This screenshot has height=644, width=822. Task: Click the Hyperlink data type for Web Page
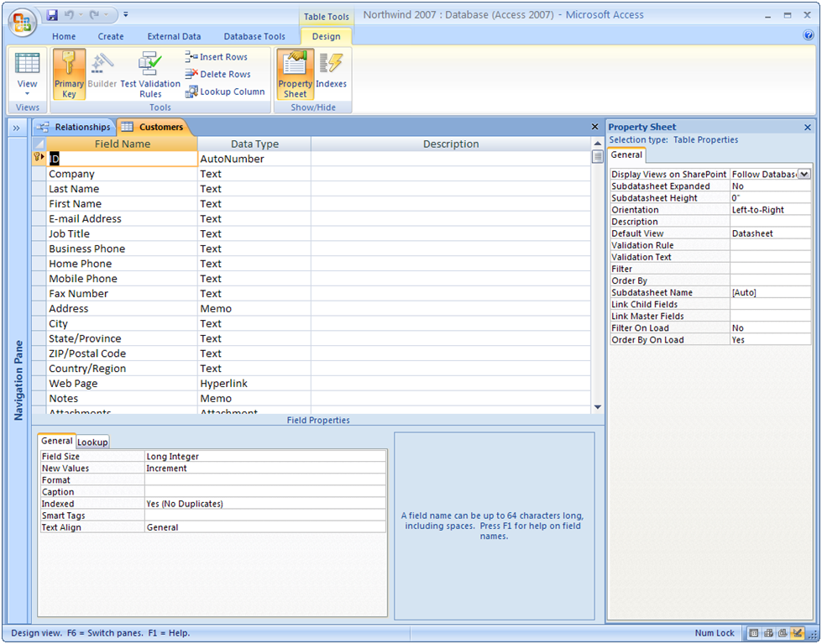tap(254, 384)
